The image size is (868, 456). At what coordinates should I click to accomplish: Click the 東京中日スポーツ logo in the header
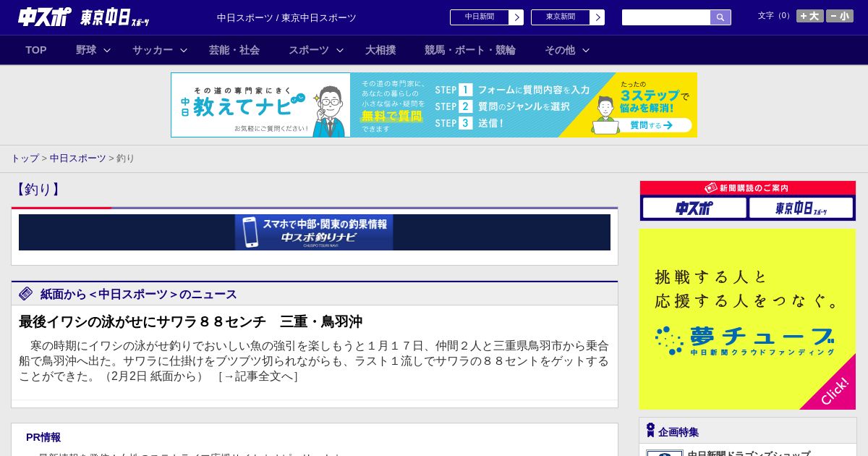115,17
